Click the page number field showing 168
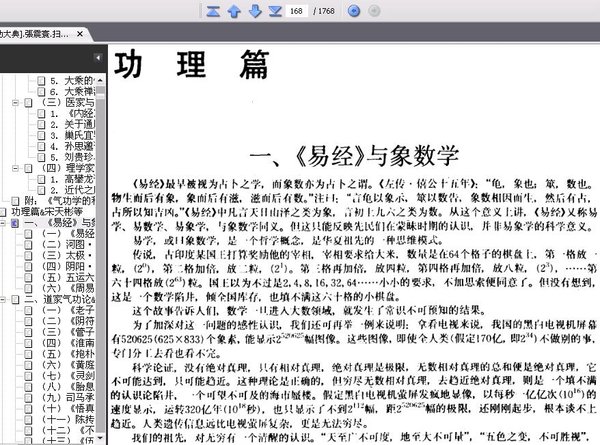This screenshot has height=445, width=600. (296, 11)
